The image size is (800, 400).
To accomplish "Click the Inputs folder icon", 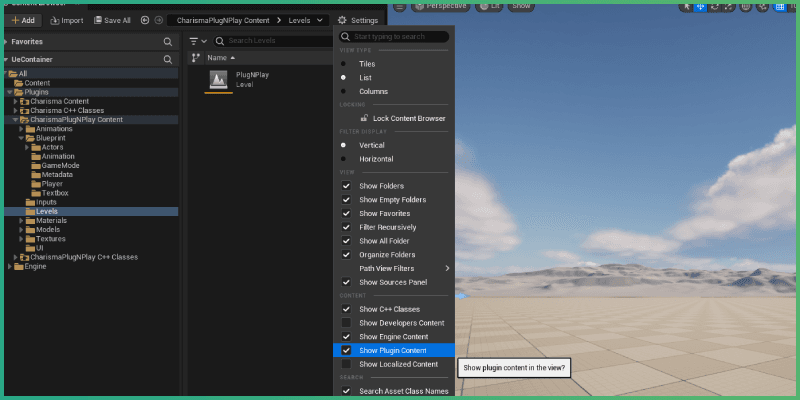I will pos(30,202).
